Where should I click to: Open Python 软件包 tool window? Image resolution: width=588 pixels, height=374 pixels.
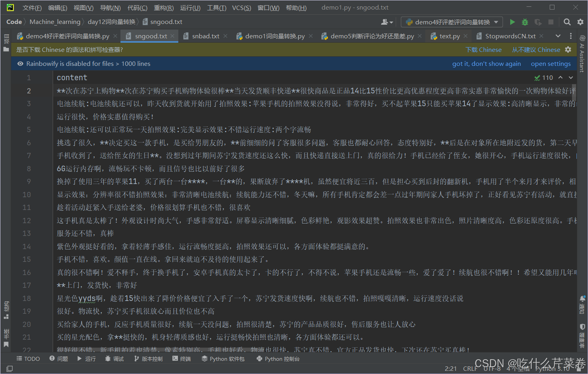(x=223, y=359)
